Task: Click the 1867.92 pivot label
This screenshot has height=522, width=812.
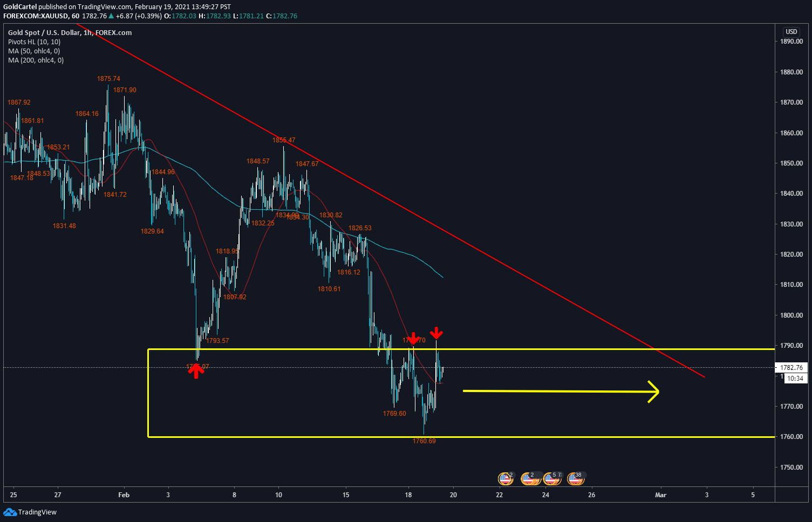Action: click(x=19, y=102)
